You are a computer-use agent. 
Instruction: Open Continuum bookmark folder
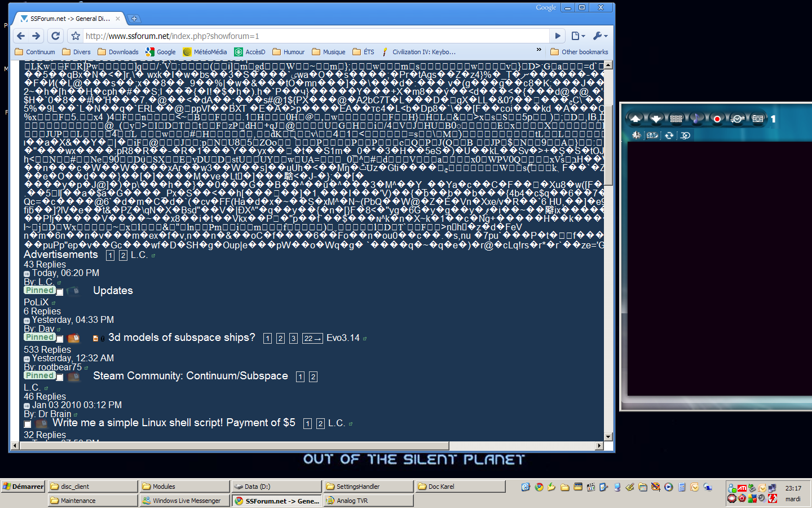(x=35, y=52)
